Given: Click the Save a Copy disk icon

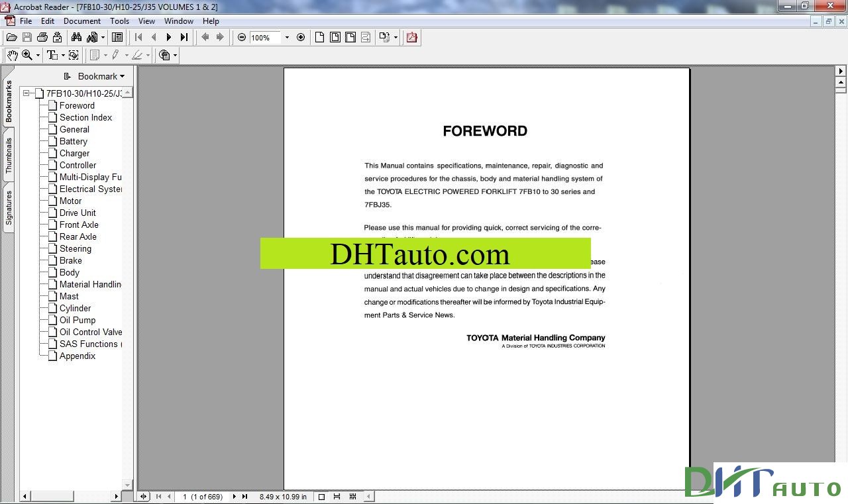Looking at the screenshot, I should tap(27, 37).
